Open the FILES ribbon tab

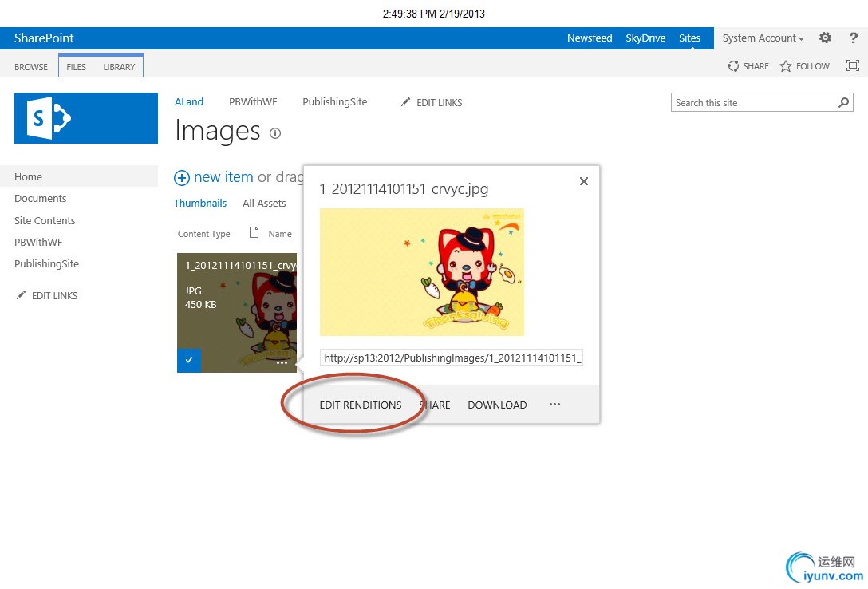(77, 67)
